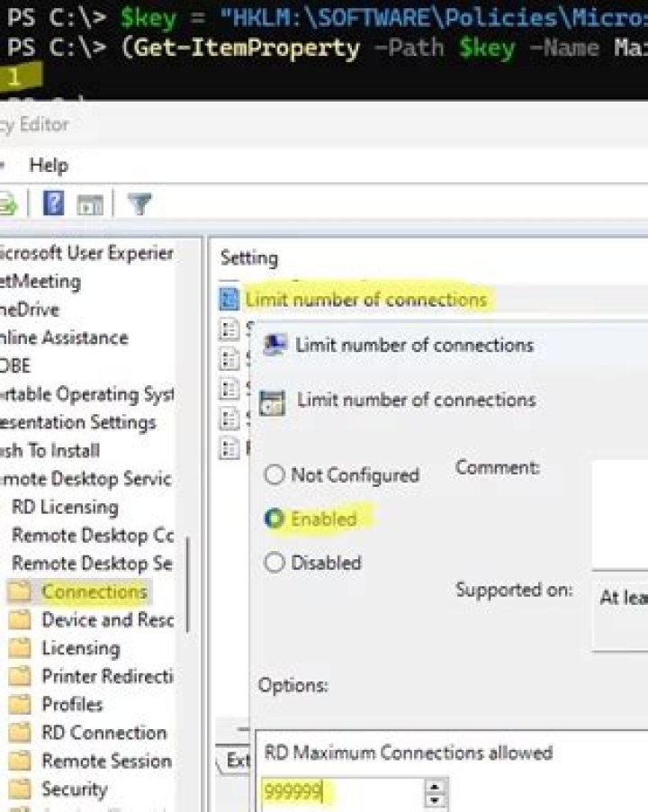Click inside the Comment text box
The image size is (648, 812).
click(619, 514)
